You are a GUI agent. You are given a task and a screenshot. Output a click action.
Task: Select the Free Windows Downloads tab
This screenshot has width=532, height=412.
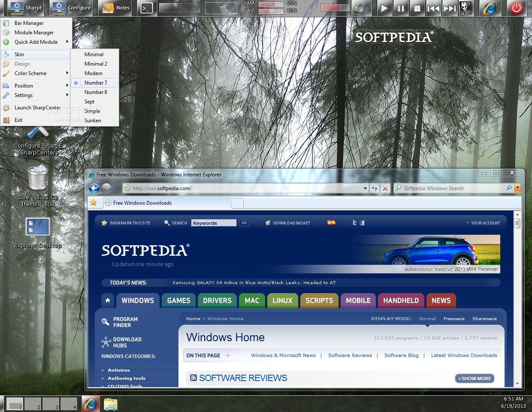coord(166,203)
